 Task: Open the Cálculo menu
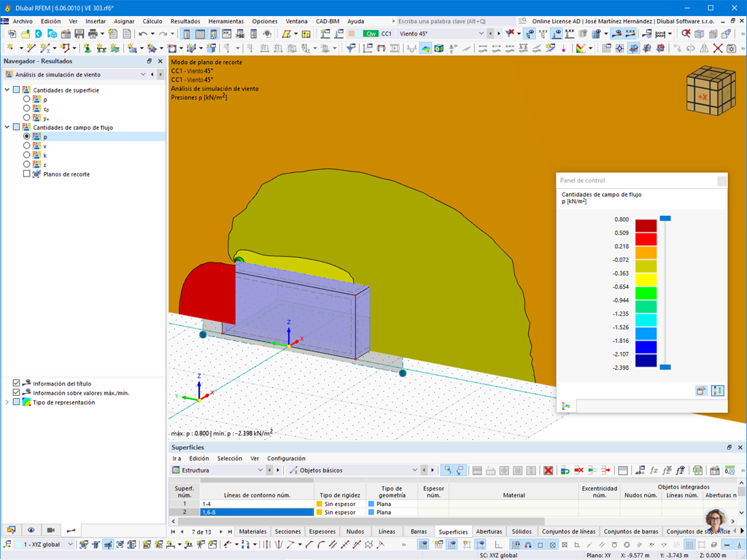152,21
